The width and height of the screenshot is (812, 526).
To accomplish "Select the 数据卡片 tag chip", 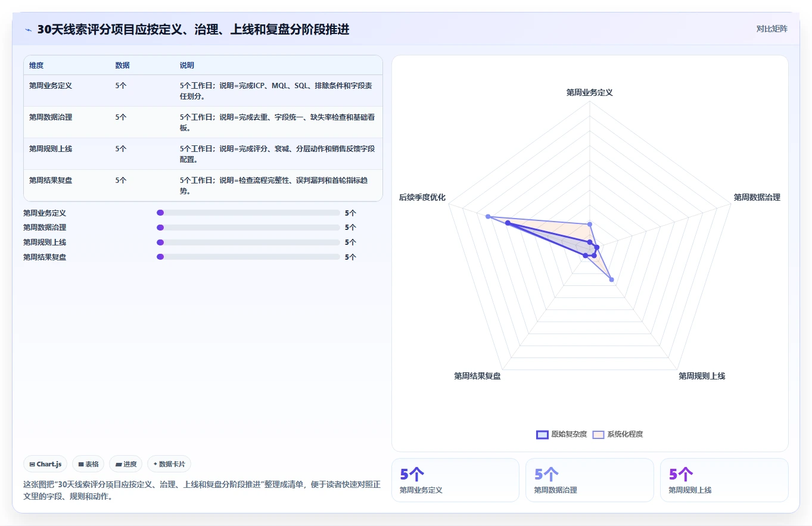I will pyautogui.click(x=169, y=464).
